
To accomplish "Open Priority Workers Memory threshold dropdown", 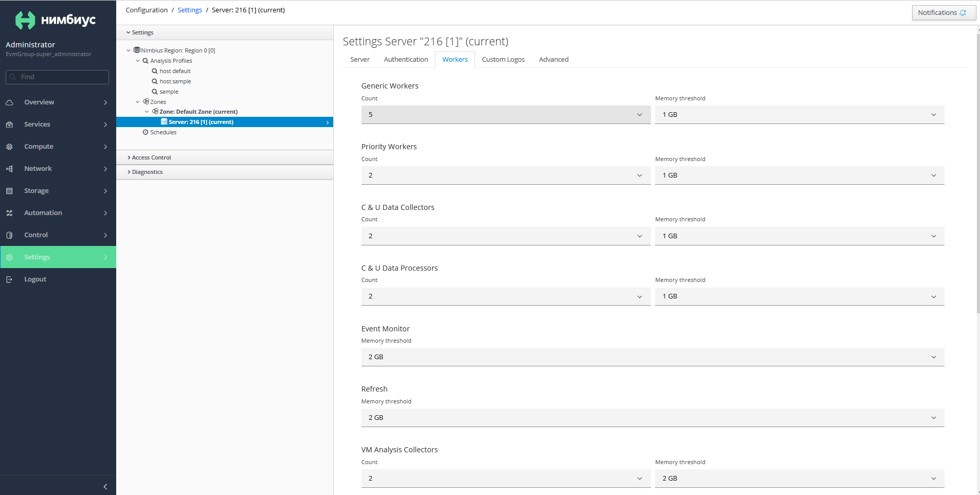I will click(800, 175).
